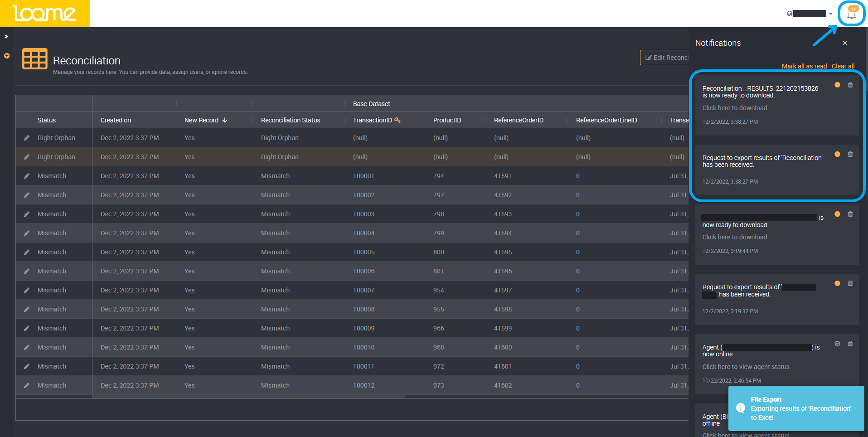
Task: Delete the Agent now online notification
Action: 850,344
